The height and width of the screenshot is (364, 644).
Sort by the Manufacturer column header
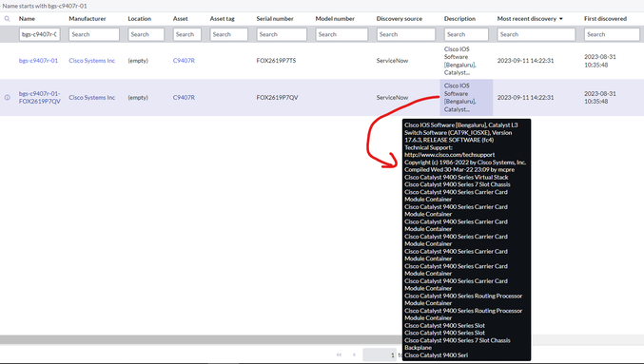88,18
